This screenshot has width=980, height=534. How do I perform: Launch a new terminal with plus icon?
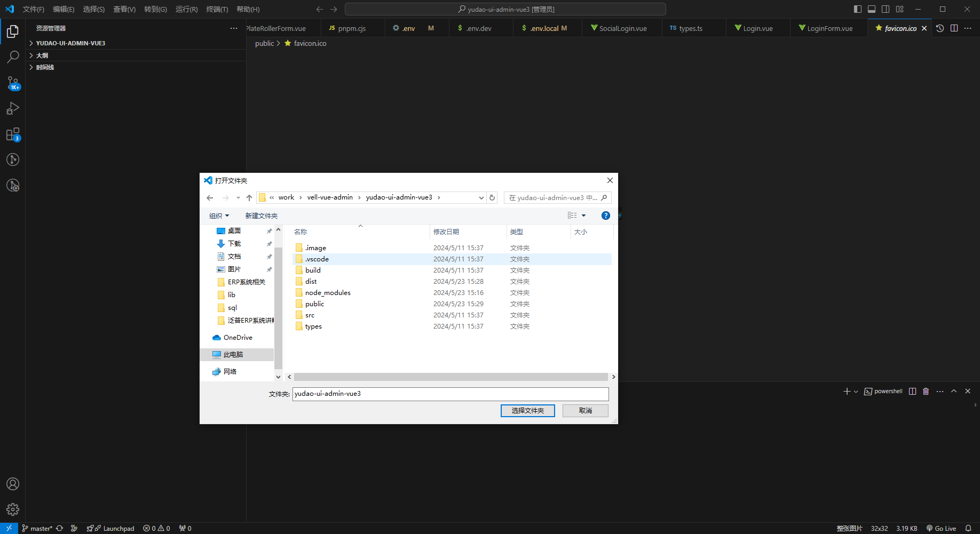pos(847,392)
